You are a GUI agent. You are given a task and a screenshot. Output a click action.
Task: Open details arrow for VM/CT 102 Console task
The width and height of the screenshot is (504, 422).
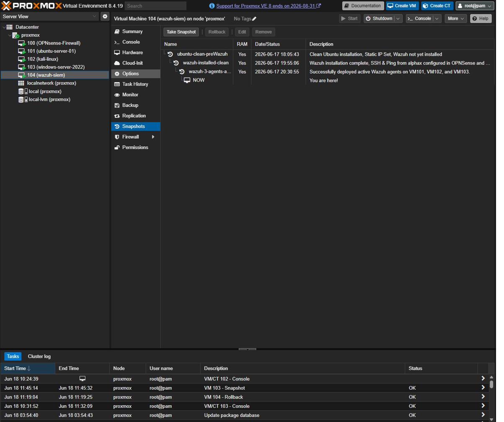click(483, 379)
